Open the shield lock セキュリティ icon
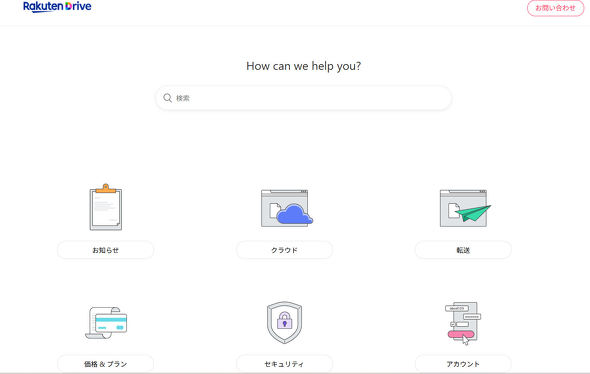 coord(284,322)
